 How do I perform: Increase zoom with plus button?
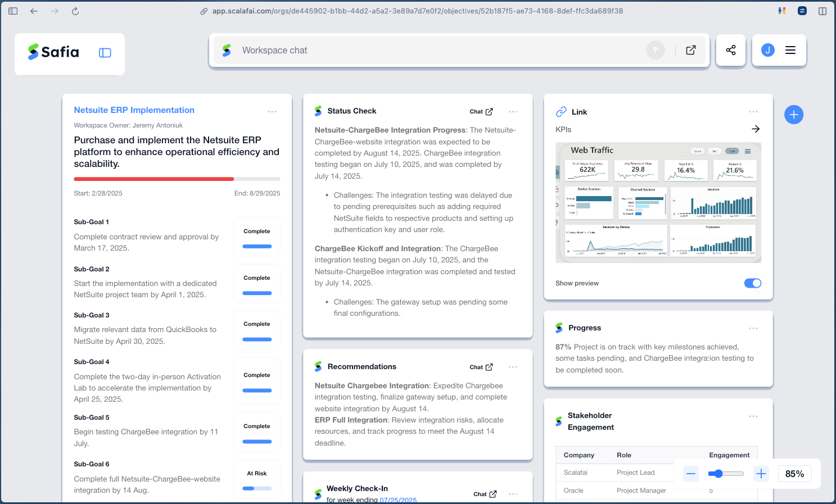[x=761, y=474]
